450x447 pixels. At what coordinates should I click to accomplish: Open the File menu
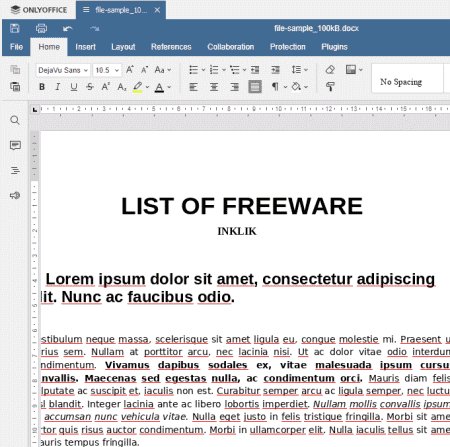(x=16, y=47)
